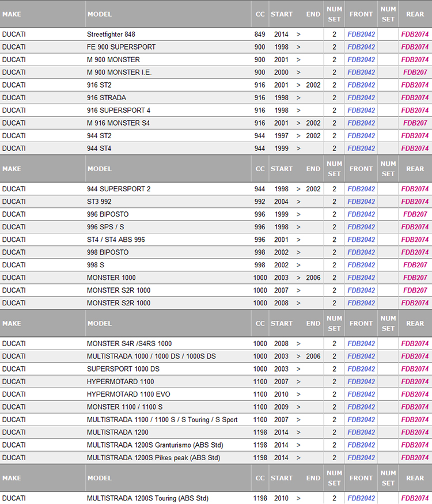
Task: Click rear FDB2074 link for 2008 MONSTER S2R 1000
Action: [x=415, y=303]
